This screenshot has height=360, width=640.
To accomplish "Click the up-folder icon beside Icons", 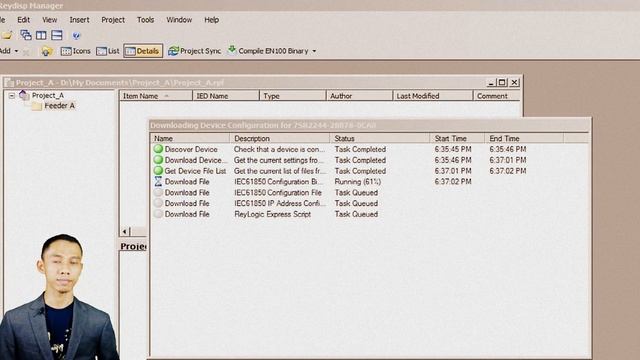I will click(47, 51).
